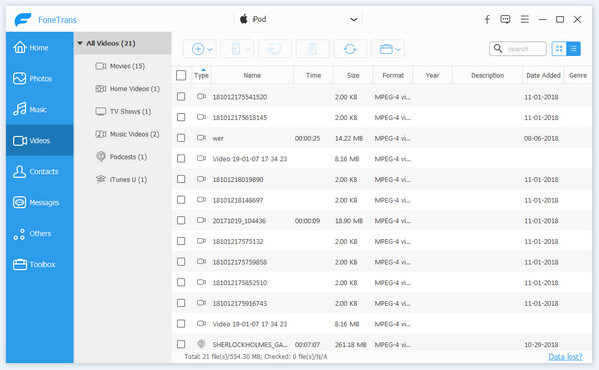Click the delete trash icon
Screen dimensions: 599x370
312,49
